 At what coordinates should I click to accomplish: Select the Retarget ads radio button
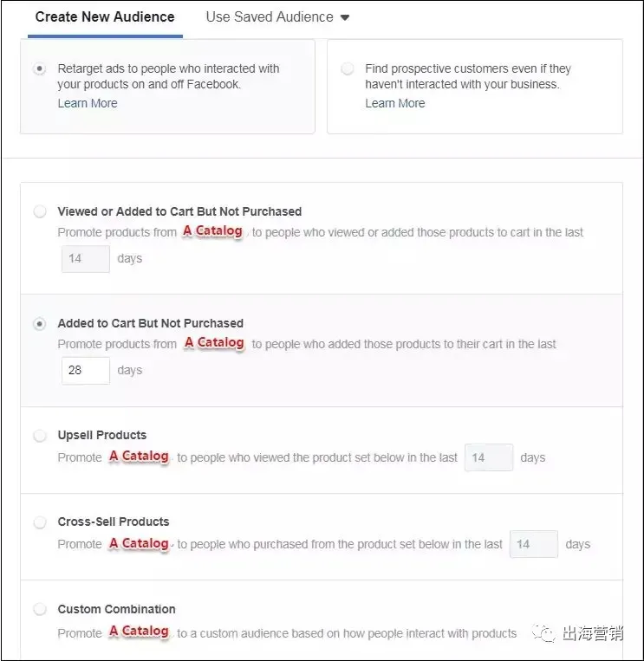pos(40,68)
